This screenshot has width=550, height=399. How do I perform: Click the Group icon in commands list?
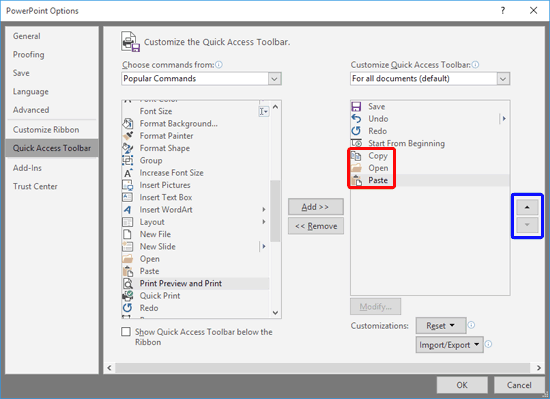pos(127,160)
